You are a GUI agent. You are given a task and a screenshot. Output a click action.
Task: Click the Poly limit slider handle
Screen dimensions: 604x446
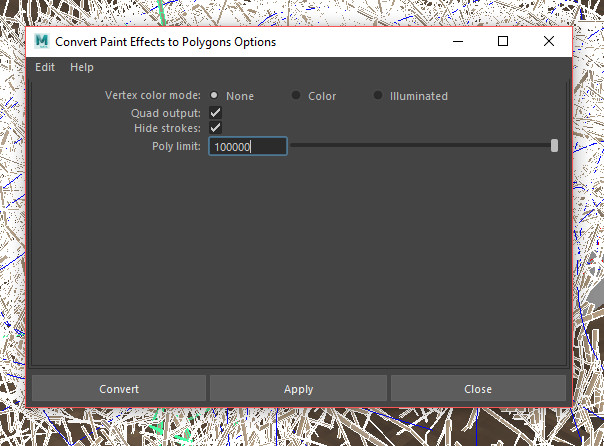click(x=554, y=146)
